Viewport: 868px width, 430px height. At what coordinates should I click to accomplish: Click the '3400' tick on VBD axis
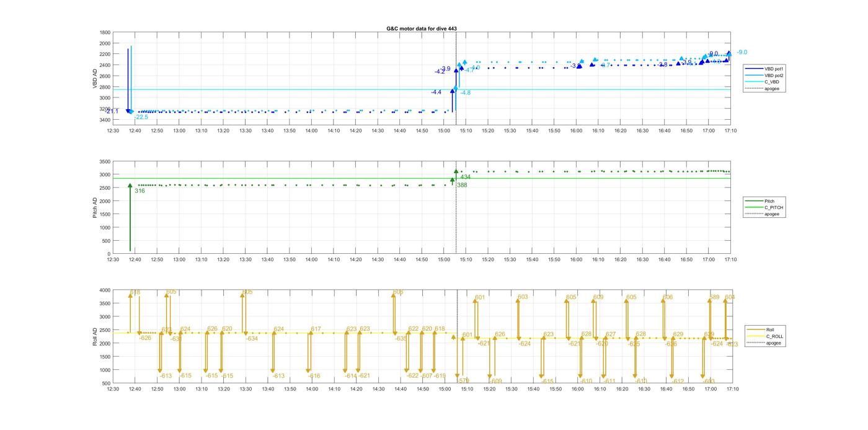[105, 120]
